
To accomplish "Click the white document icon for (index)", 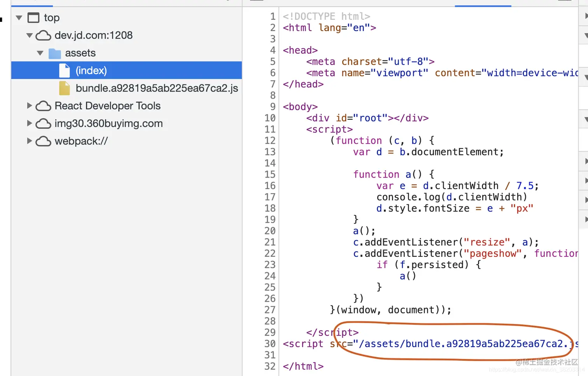I will click(x=65, y=70).
